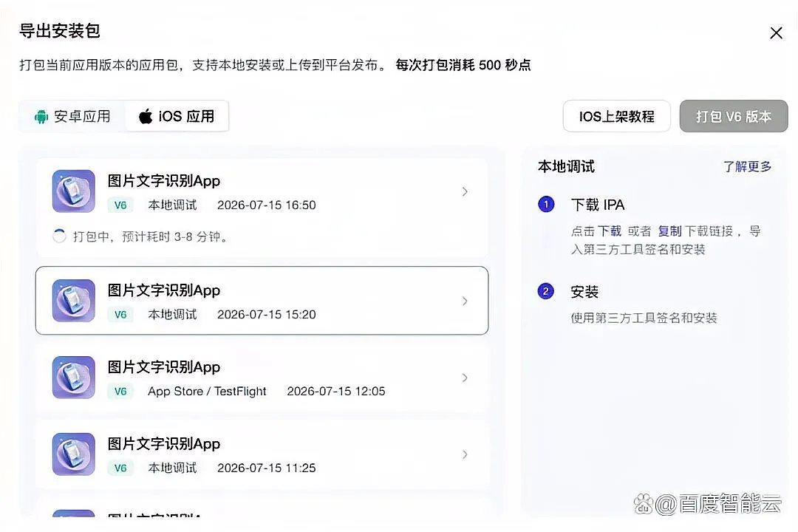Expand the 11:25 build entry chevron
Image resolution: width=798 pixels, height=532 pixels.
click(465, 454)
